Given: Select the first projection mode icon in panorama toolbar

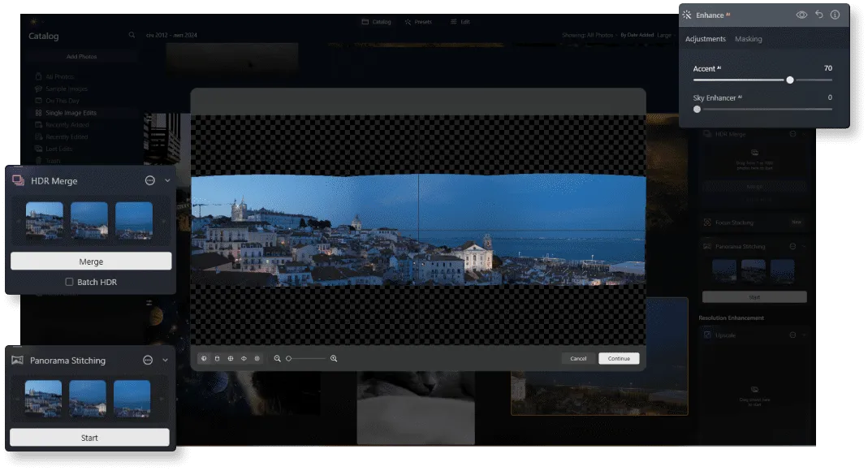Looking at the screenshot, I should [x=204, y=358].
